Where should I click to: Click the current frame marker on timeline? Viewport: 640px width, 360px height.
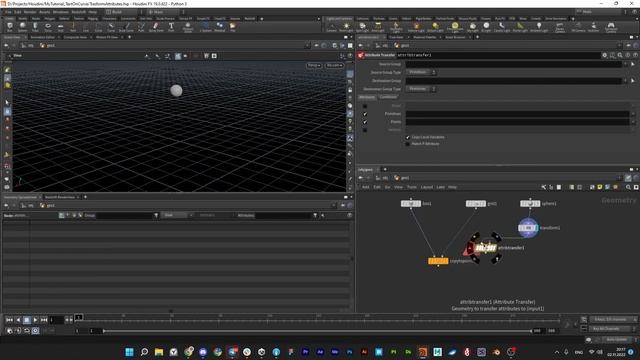click(x=78, y=317)
